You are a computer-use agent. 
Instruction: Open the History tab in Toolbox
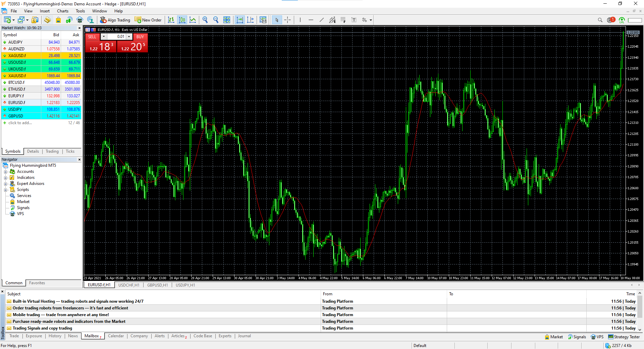tap(55, 336)
